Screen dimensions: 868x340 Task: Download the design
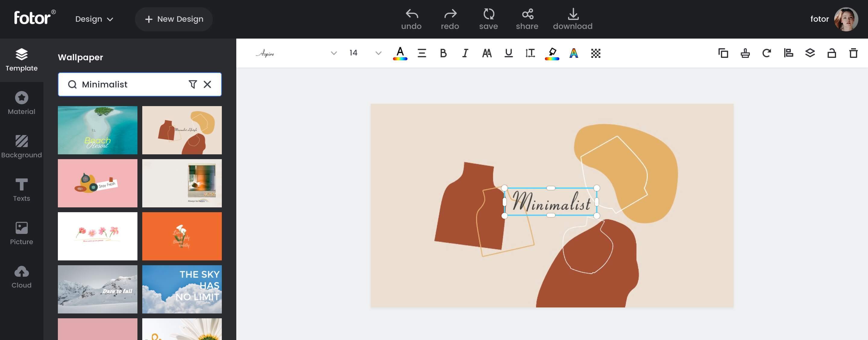pos(573,19)
